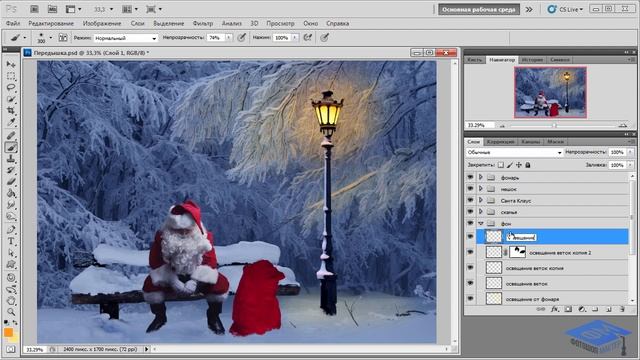
Task: Toggle tablet pressure for opacity
Action: pyautogui.click(x=242, y=38)
